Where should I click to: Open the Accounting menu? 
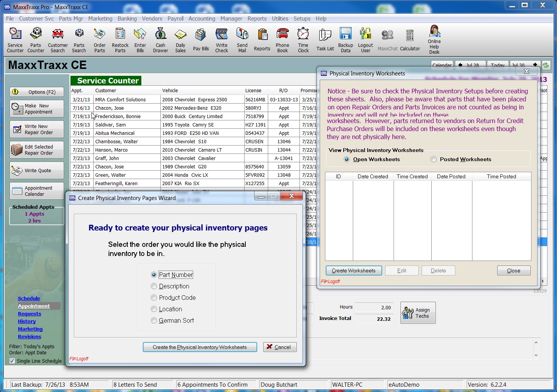tap(202, 18)
